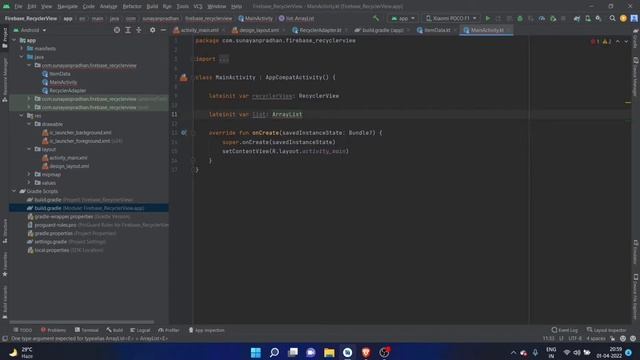This screenshot has height=360, width=640.
Task: Open the Event Log
Action: coord(564,330)
